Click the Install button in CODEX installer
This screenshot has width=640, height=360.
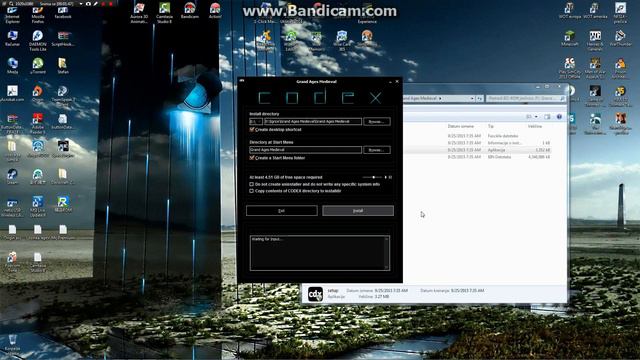pyautogui.click(x=358, y=211)
